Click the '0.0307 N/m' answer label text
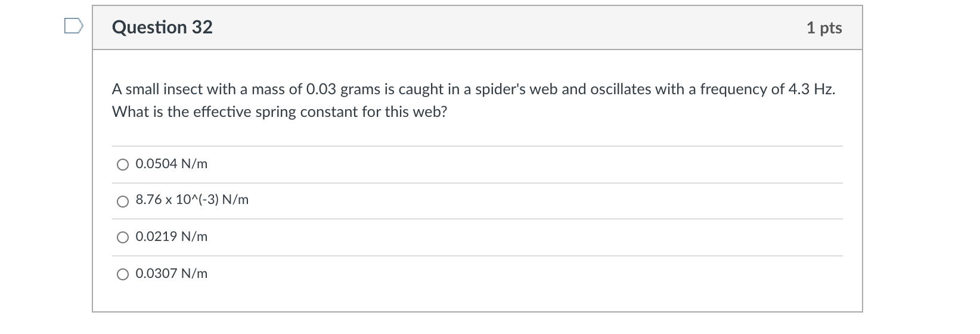 [x=172, y=274]
